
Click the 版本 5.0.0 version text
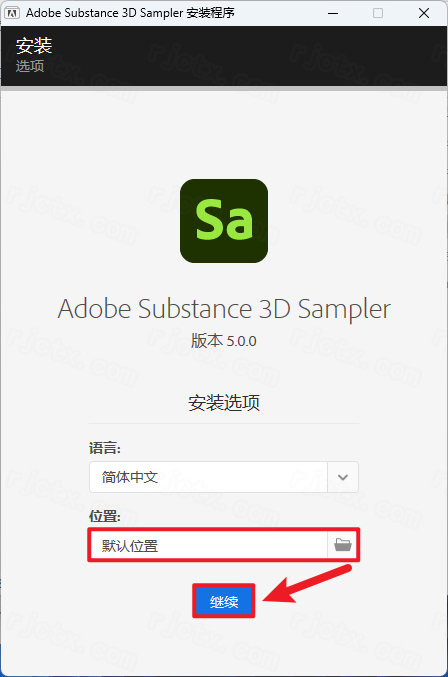pyautogui.click(x=224, y=341)
